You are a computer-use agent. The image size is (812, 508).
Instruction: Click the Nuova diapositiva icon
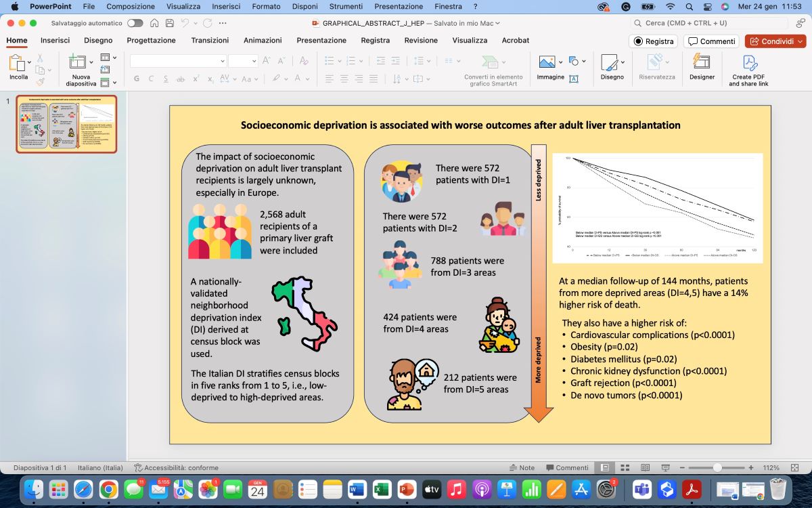click(x=81, y=64)
